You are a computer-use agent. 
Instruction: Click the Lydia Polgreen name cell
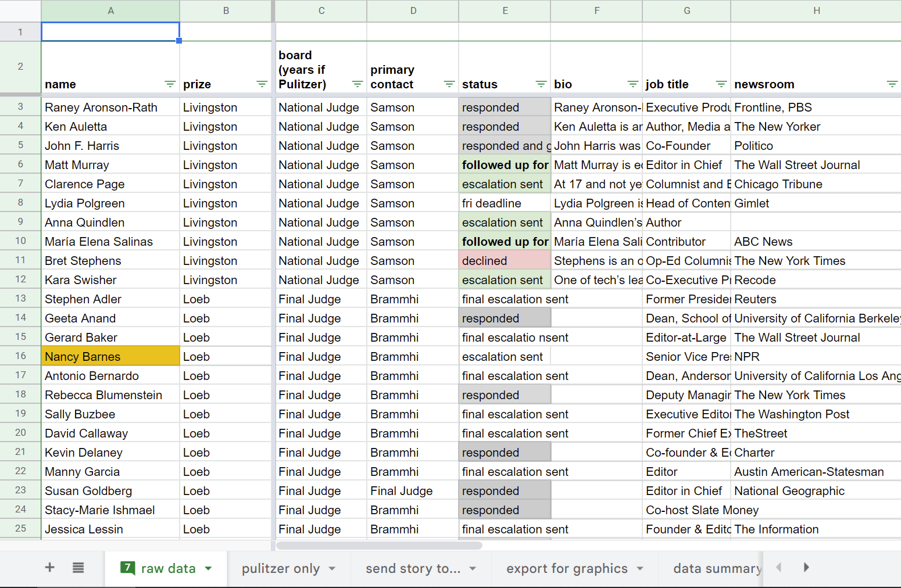(x=110, y=203)
